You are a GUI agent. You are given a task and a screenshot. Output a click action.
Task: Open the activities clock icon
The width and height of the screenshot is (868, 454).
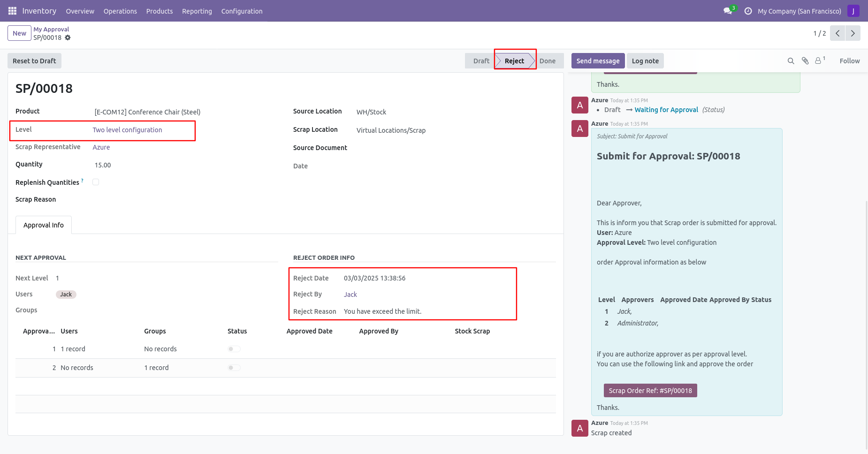[748, 11]
